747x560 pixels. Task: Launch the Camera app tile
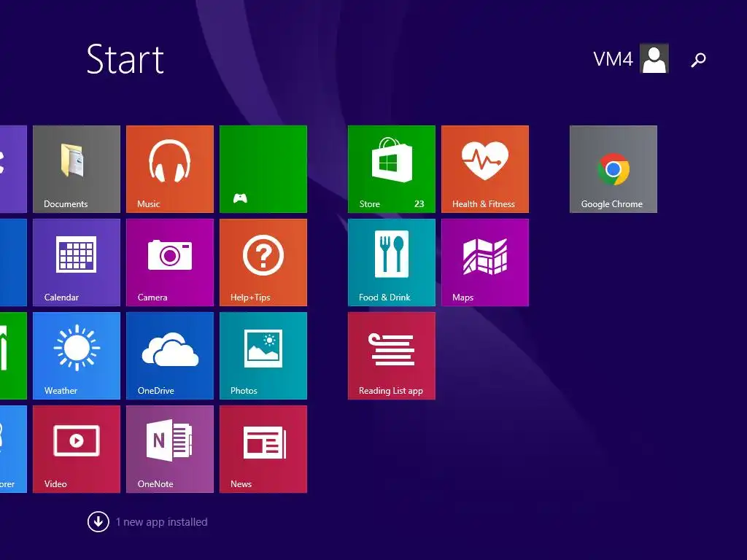pyautogui.click(x=169, y=262)
